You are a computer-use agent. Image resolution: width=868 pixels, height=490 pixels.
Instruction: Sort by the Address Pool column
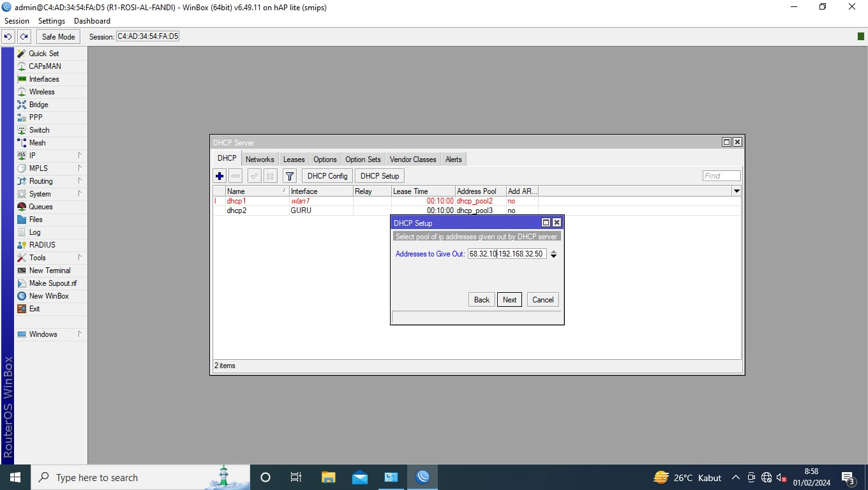481,191
